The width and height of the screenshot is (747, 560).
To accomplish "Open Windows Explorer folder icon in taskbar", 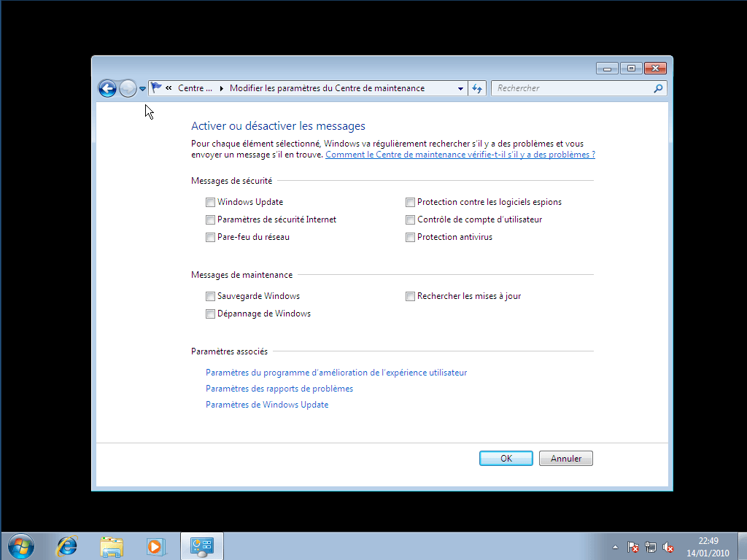I will pyautogui.click(x=112, y=546).
